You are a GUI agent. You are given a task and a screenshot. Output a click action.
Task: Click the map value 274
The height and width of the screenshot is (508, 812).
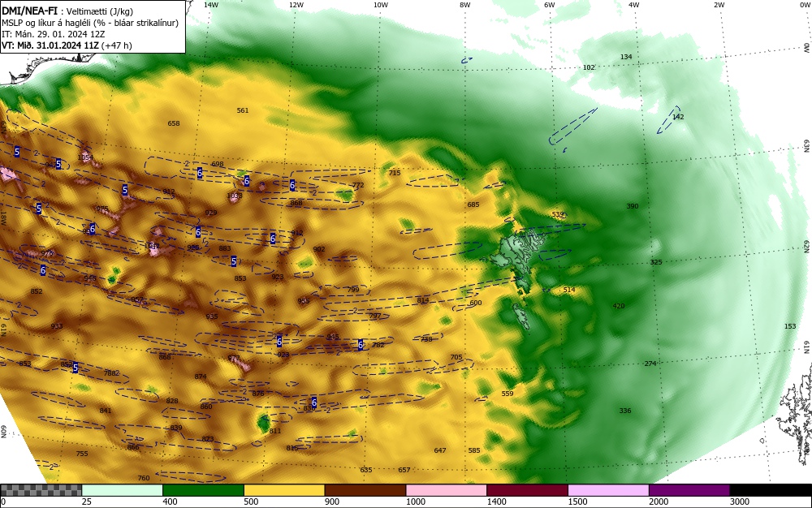650,364
